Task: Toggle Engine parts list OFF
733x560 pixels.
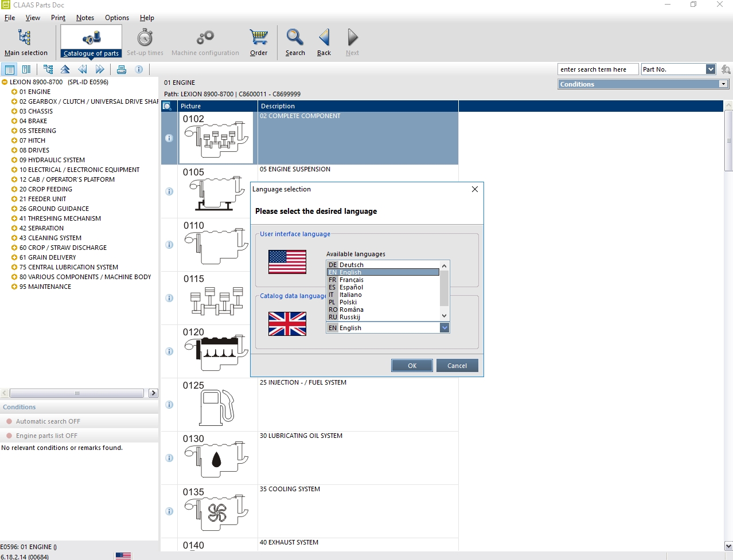Action: click(x=79, y=436)
